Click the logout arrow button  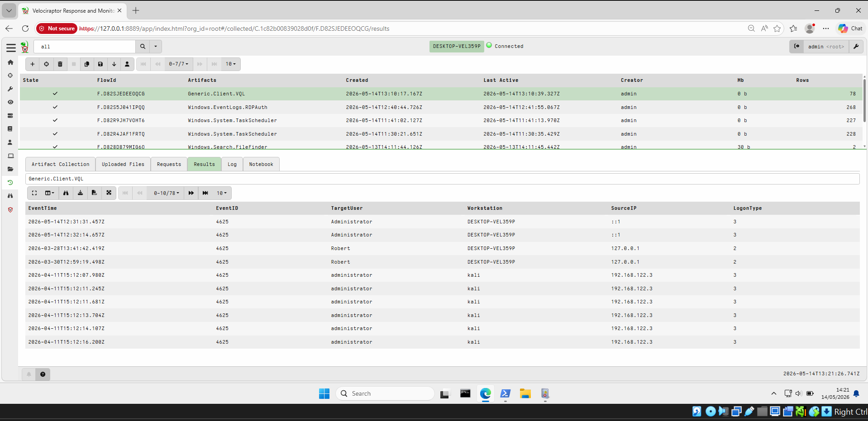[796, 47]
